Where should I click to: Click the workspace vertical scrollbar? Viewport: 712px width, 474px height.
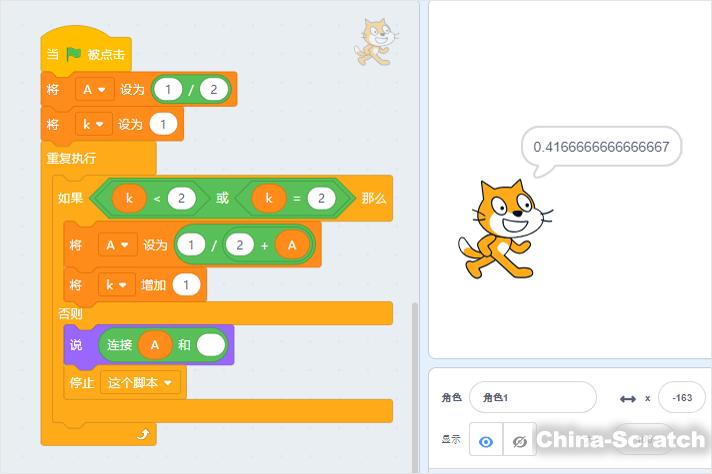pos(415,386)
